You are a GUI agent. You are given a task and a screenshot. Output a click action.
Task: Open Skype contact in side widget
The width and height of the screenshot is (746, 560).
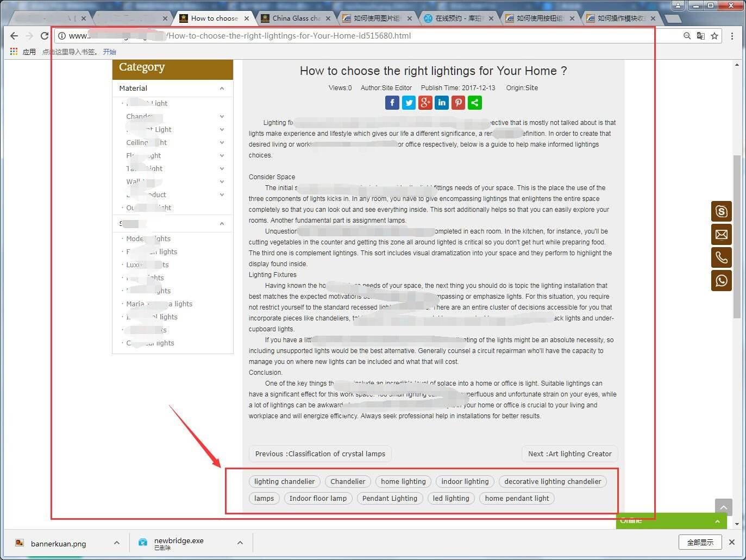pyautogui.click(x=721, y=211)
